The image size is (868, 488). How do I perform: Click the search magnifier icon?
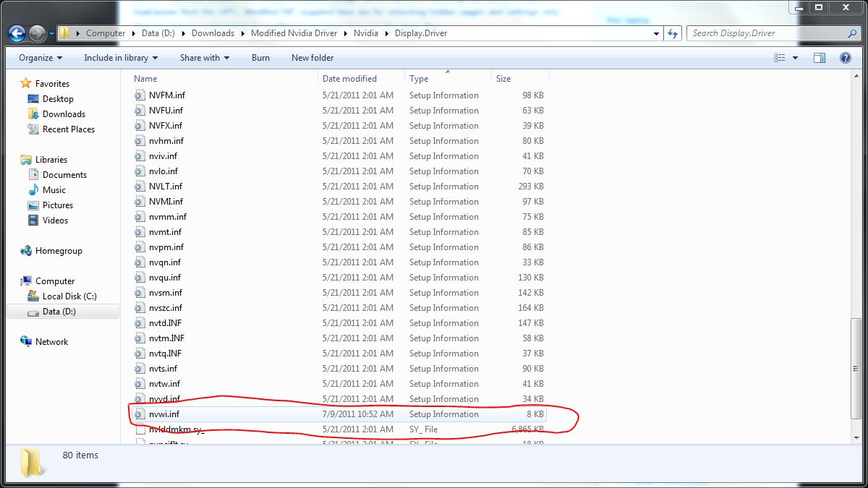pos(852,33)
